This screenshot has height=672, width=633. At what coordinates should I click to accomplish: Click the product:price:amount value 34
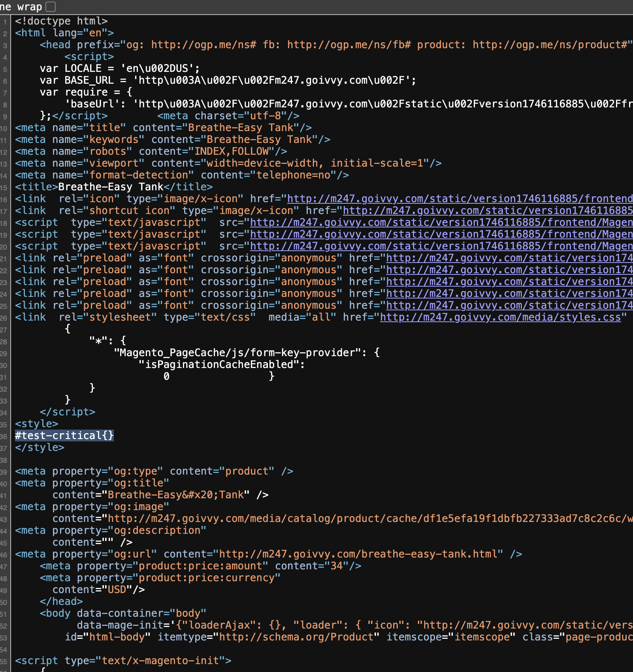(336, 566)
